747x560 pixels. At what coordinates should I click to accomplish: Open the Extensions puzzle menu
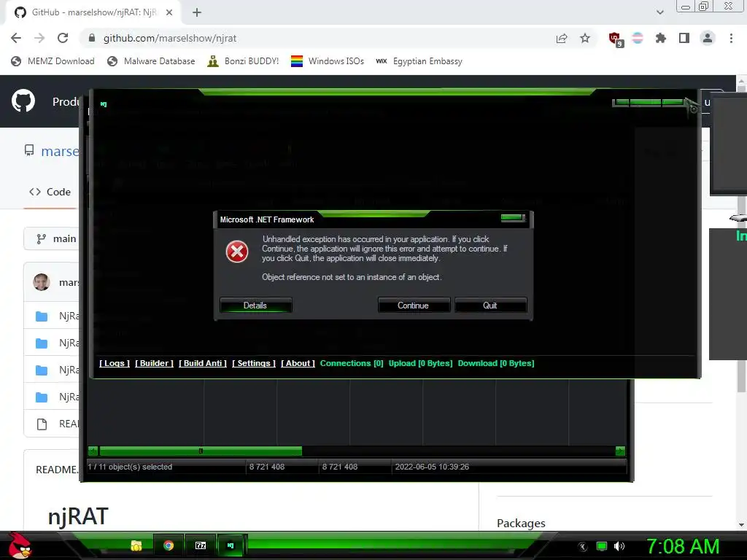[x=661, y=38]
